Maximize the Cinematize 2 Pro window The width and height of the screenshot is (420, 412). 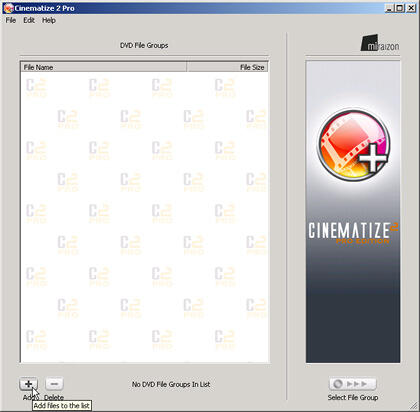[400, 8]
